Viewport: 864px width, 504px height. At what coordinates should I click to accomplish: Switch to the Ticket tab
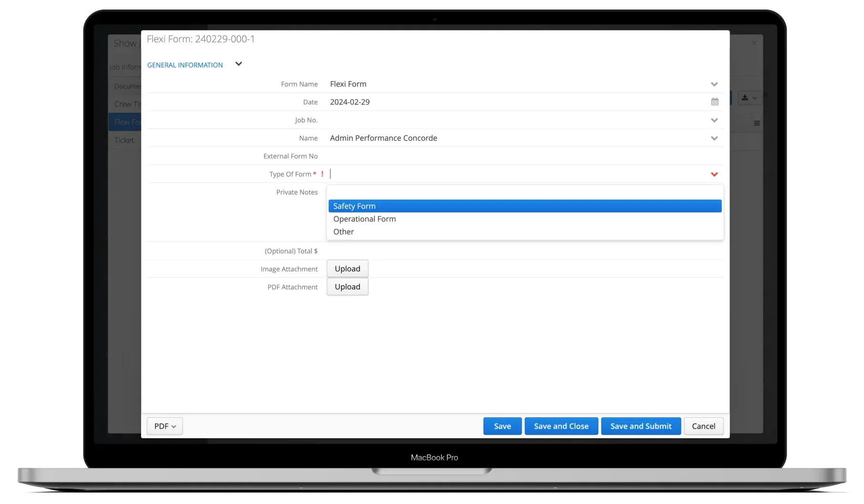pyautogui.click(x=123, y=140)
